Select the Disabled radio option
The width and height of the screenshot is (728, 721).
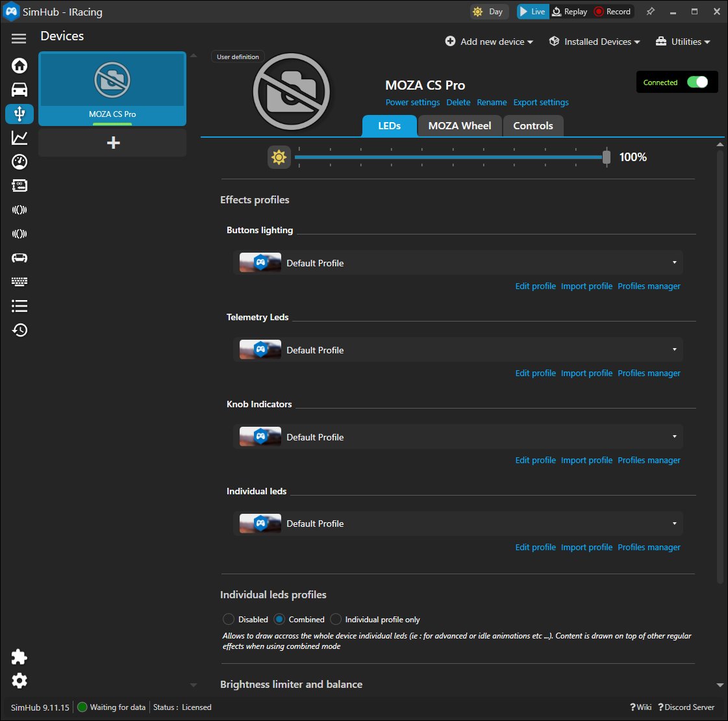(229, 619)
